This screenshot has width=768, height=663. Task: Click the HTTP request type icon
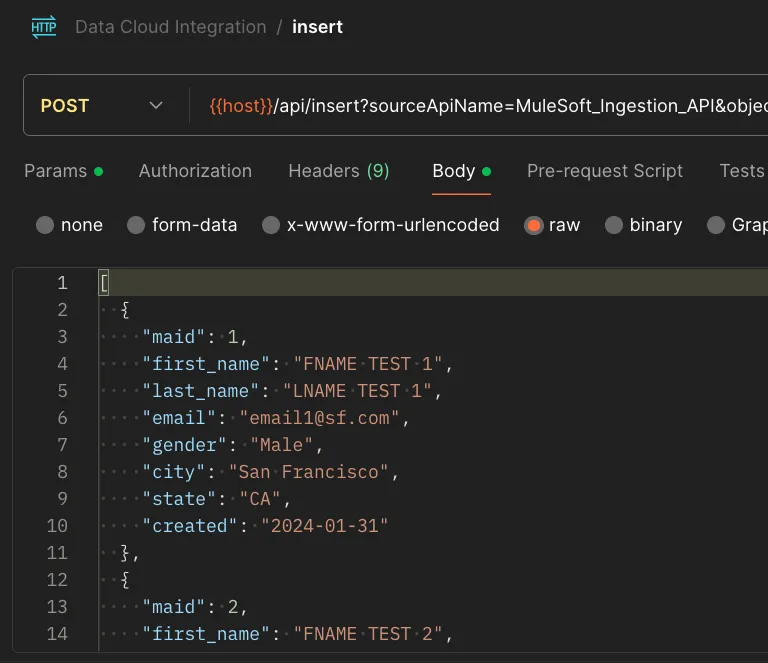click(x=44, y=27)
